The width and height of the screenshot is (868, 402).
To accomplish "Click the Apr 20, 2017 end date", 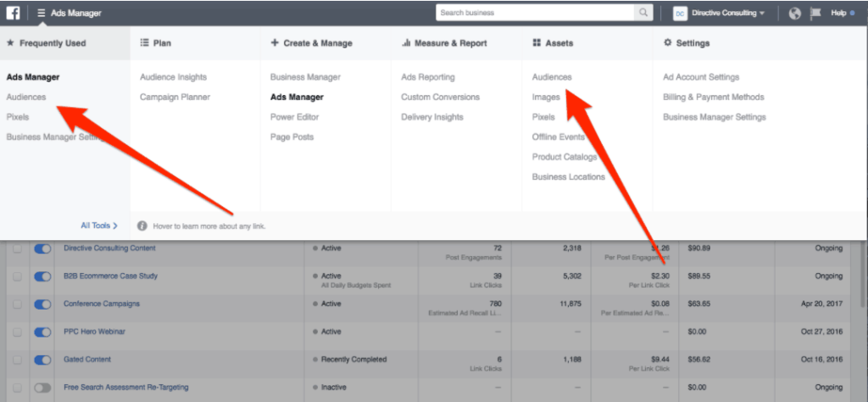I will point(822,304).
